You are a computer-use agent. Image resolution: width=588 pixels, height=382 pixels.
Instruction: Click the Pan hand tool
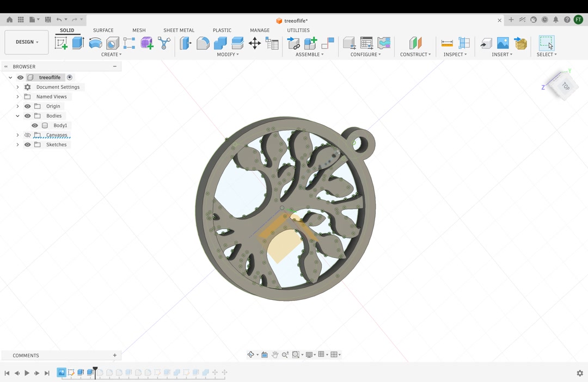pos(275,354)
